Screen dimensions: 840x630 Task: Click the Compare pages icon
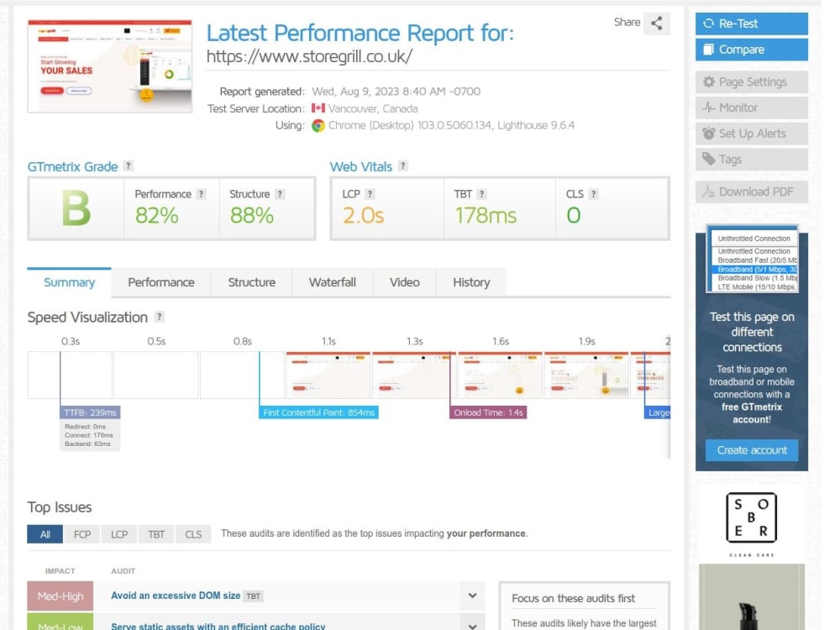(x=708, y=50)
